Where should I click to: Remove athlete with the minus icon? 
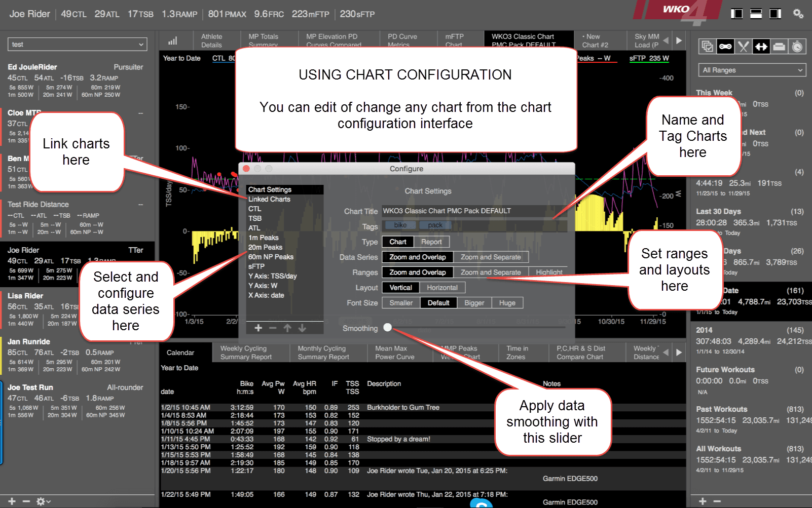point(26,501)
